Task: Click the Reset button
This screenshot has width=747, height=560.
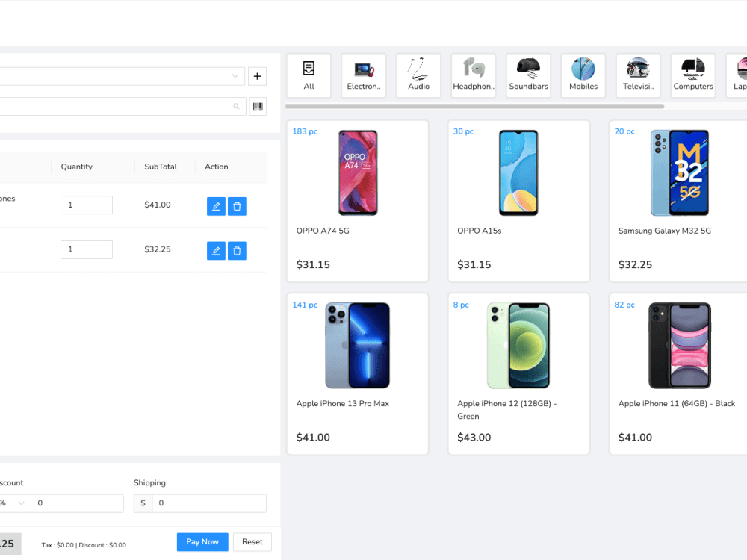Action: pos(252,542)
